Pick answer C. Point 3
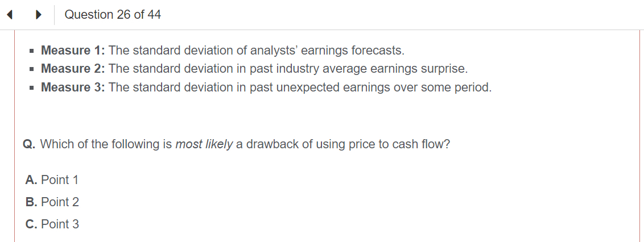644x242 pixels. click(52, 224)
